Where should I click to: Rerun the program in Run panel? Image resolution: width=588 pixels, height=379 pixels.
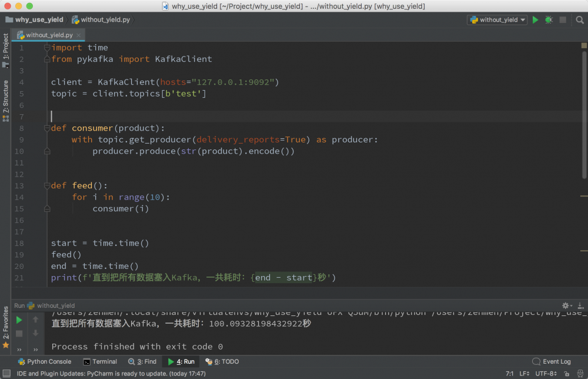(x=19, y=320)
